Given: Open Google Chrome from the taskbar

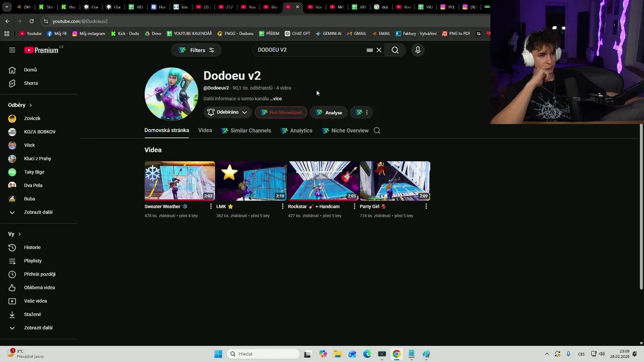Looking at the screenshot, I should point(396,354).
